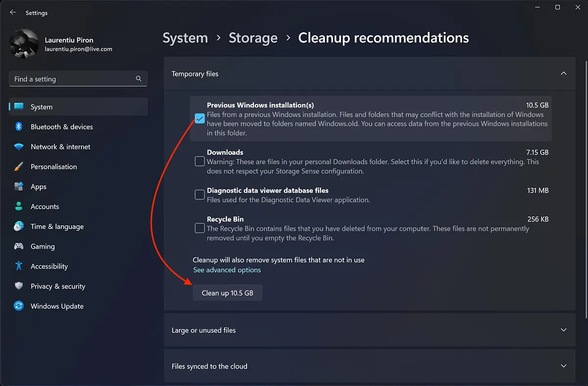Expand Large or unused files section
This screenshot has width=588, height=386.
[x=563, y=330]
